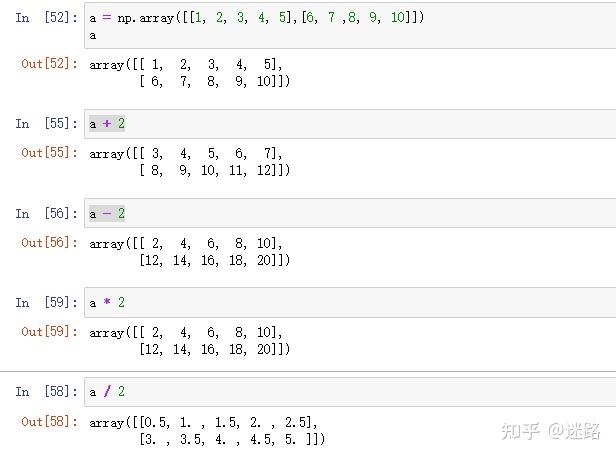The image size is (616, 457).
Task: Select the 'a + 2' code cell
Action: tap(350, 124)
